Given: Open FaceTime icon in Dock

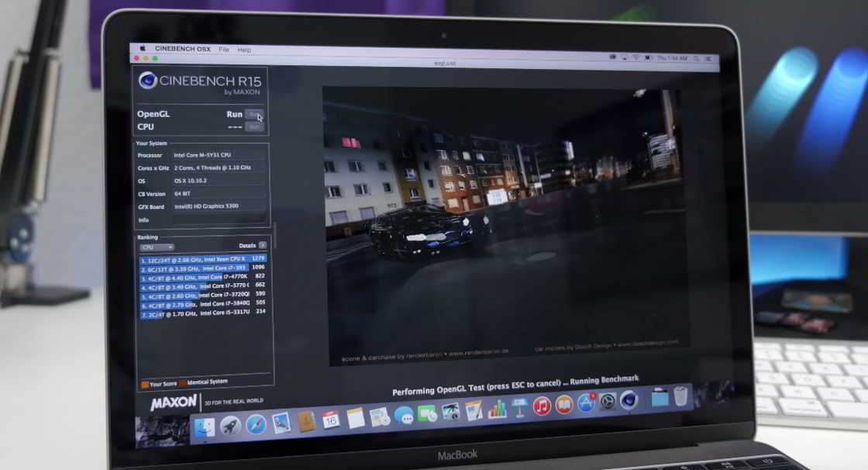Looking at the screenshot, I should 427,413.
